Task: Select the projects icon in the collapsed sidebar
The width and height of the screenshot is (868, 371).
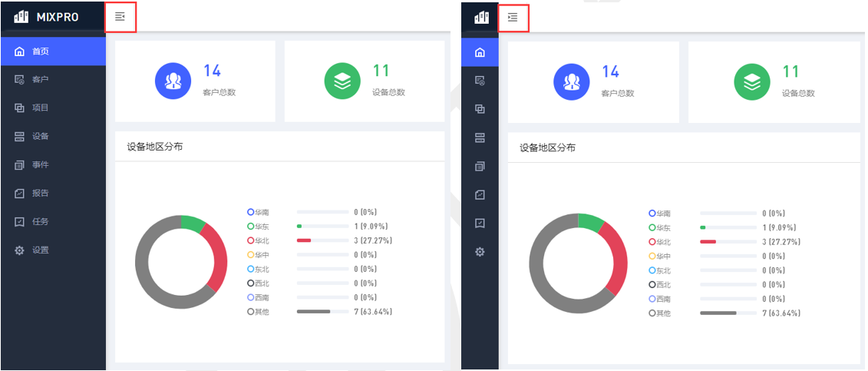Action: [x=480, y=109]
